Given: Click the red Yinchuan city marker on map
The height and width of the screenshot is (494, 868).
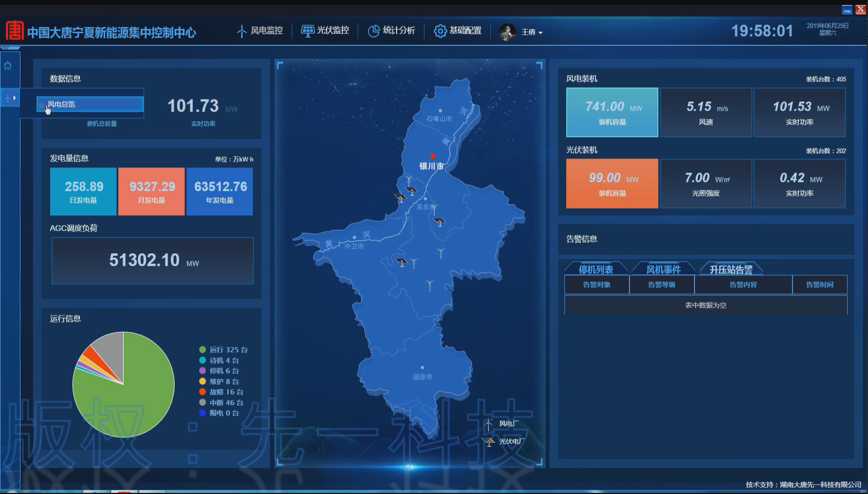Looking at the screenshot, I should (x=433, y=157).
